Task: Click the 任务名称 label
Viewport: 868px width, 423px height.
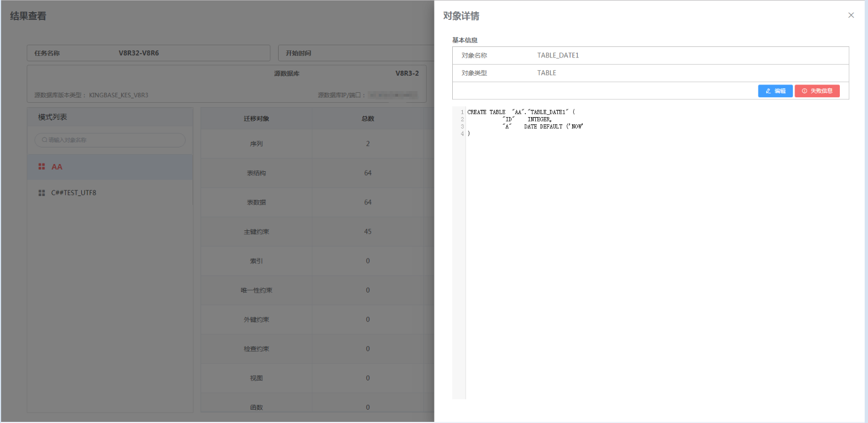Action: pos(47,54)
